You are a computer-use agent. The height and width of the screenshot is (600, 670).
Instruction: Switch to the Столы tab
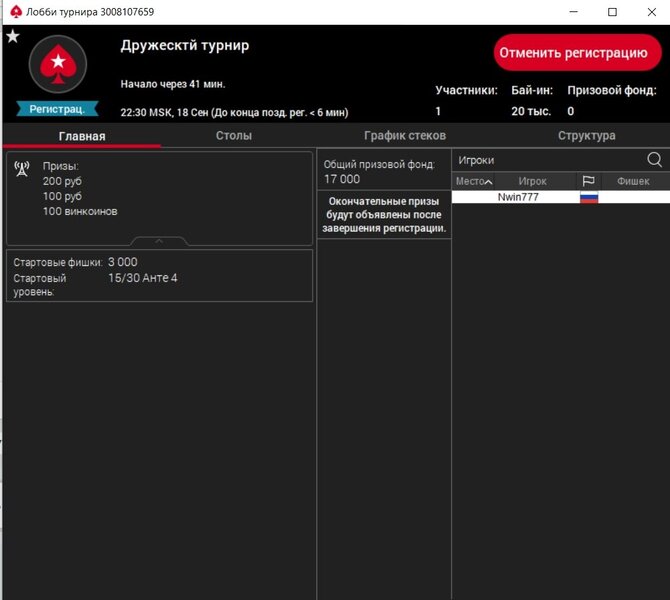pos(234,136)
